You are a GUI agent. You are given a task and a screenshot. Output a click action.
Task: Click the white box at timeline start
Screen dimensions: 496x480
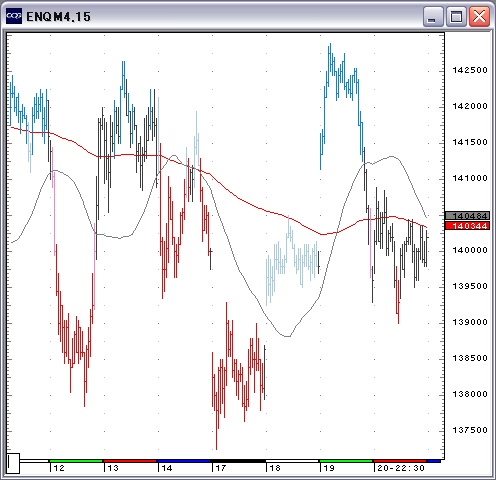click(13, 463)
